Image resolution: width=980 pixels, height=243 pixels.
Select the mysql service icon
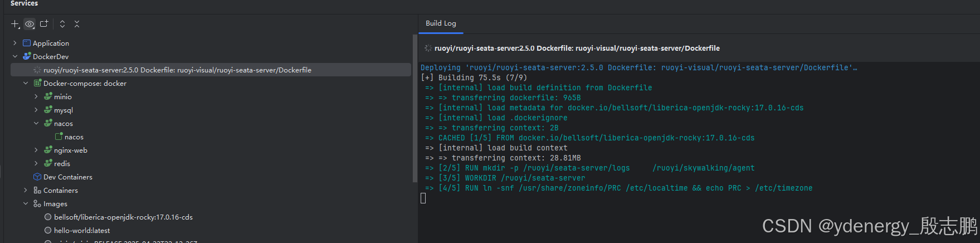[x=48, y=110]
